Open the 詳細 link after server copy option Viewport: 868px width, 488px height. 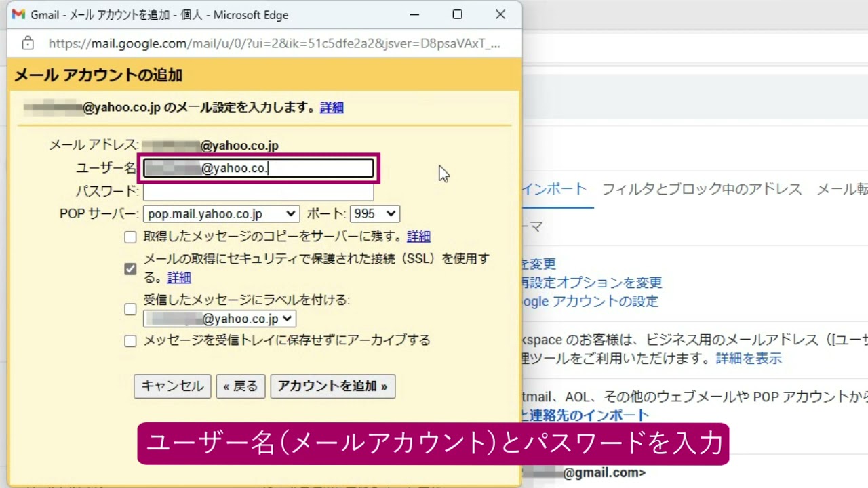(x=418, y=237)
